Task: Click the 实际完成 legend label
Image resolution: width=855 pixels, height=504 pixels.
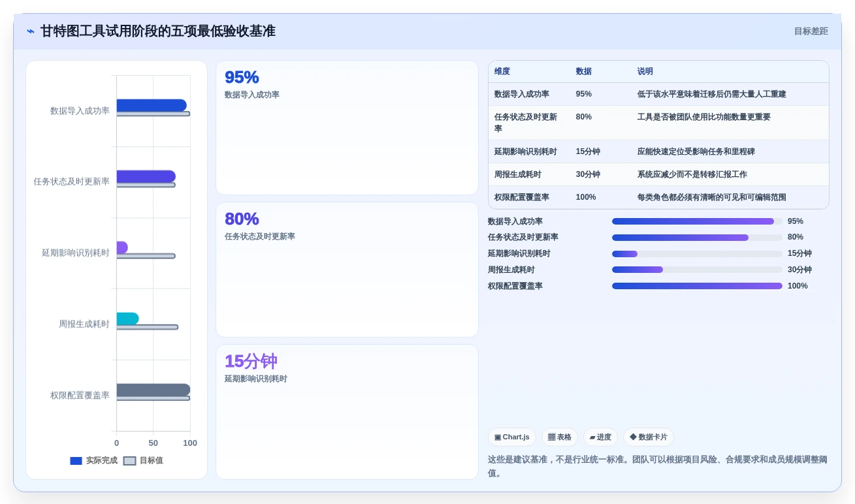Action: [102, 461]
